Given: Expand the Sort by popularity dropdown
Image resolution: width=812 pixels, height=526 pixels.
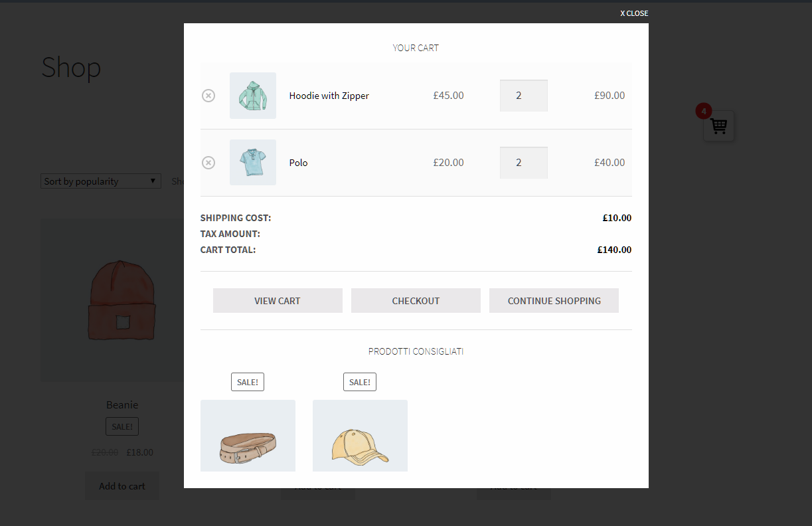Looking at the screenshot, I should click(x=101, y=181).
